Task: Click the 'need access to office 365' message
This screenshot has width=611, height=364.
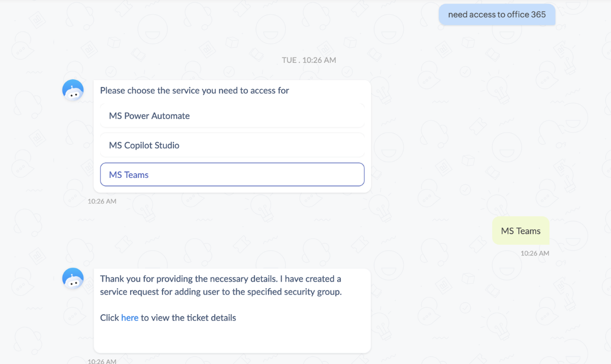Action: click(x=497, y=15)
